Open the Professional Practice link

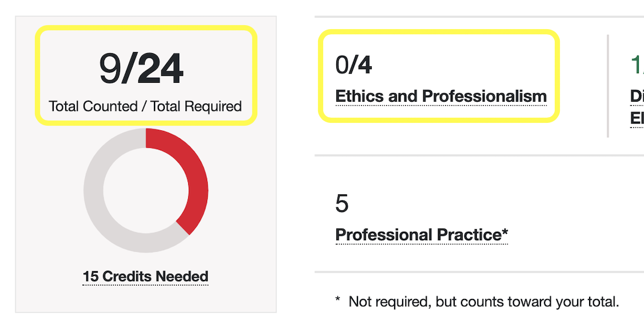pyautogui.click(x=421, y=234)
